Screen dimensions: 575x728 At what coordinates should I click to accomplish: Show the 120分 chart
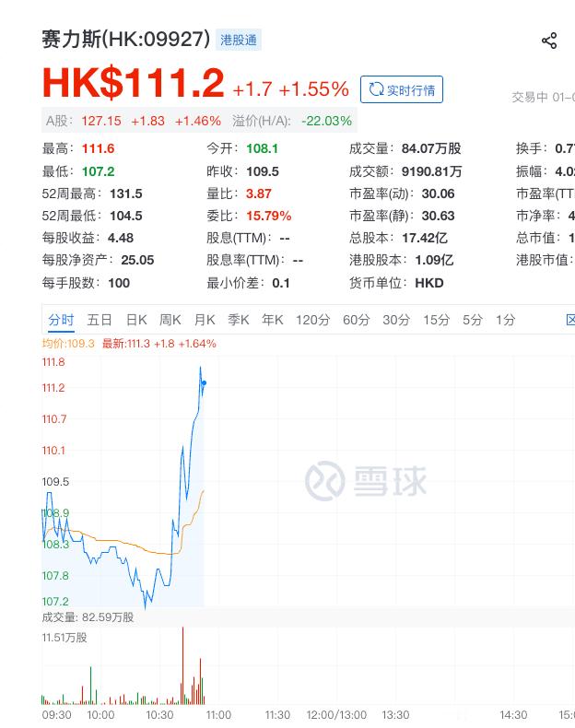coord(312,320)
